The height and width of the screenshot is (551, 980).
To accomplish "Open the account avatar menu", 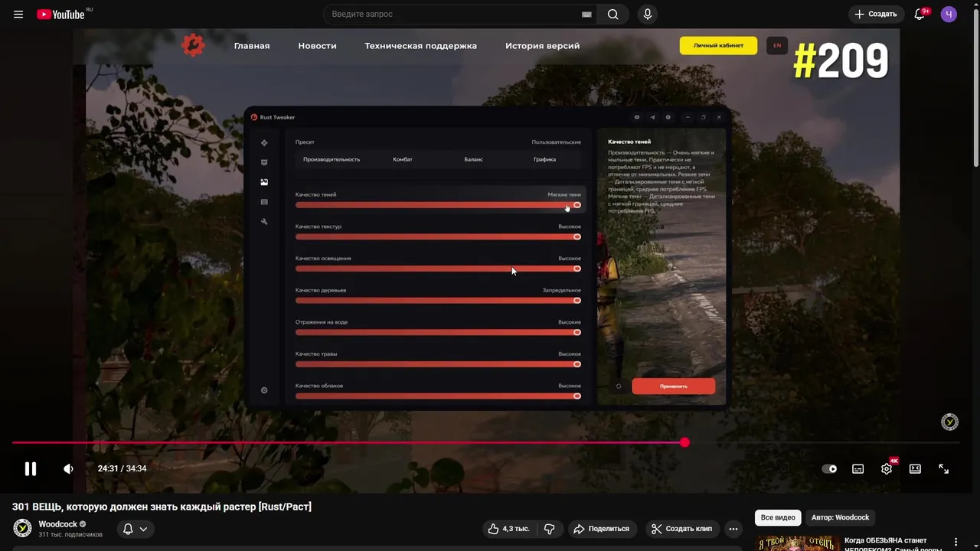I will [949, 14].
